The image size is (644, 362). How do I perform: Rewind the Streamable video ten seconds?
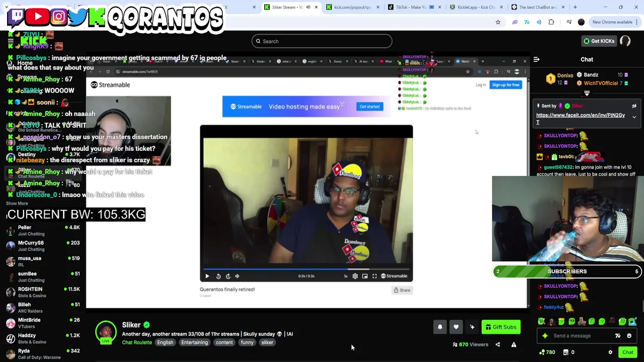click(218, 276)
